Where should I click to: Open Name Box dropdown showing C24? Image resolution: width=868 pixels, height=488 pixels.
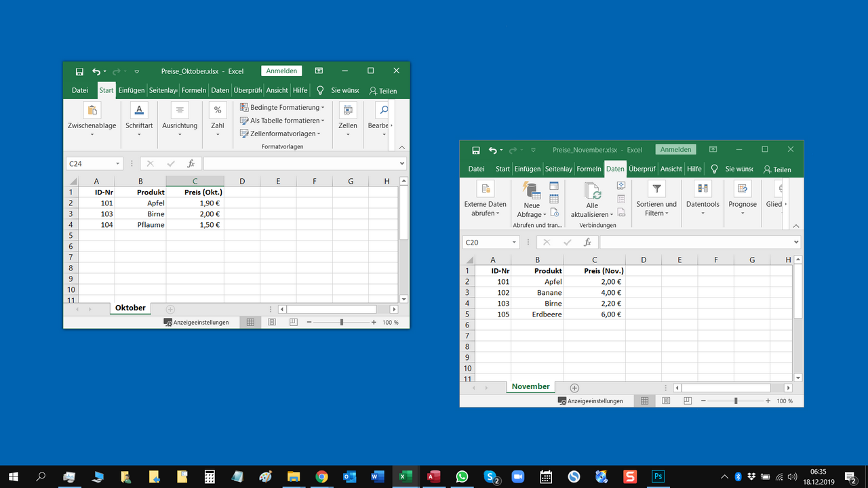tap(117, 163)
